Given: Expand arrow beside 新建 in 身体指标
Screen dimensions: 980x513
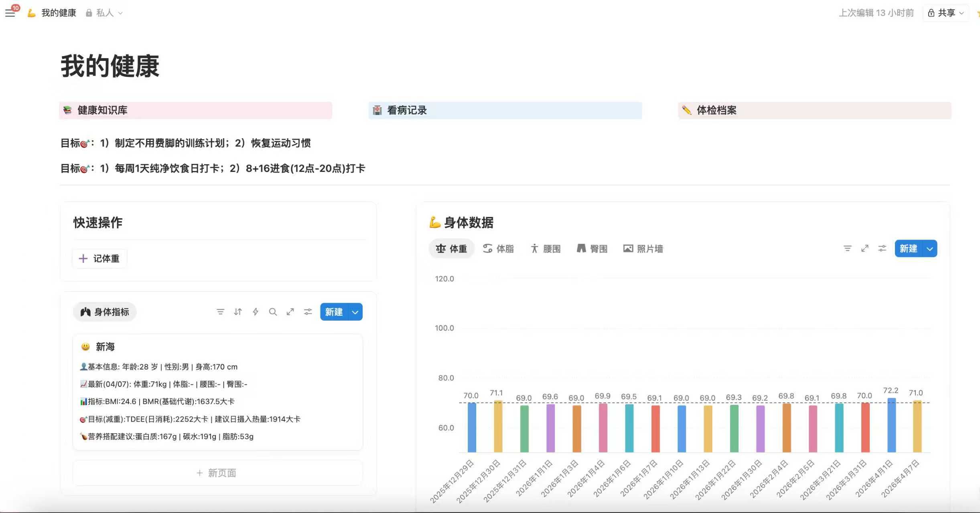Looking at the screenshot, I should click(355, 312).
